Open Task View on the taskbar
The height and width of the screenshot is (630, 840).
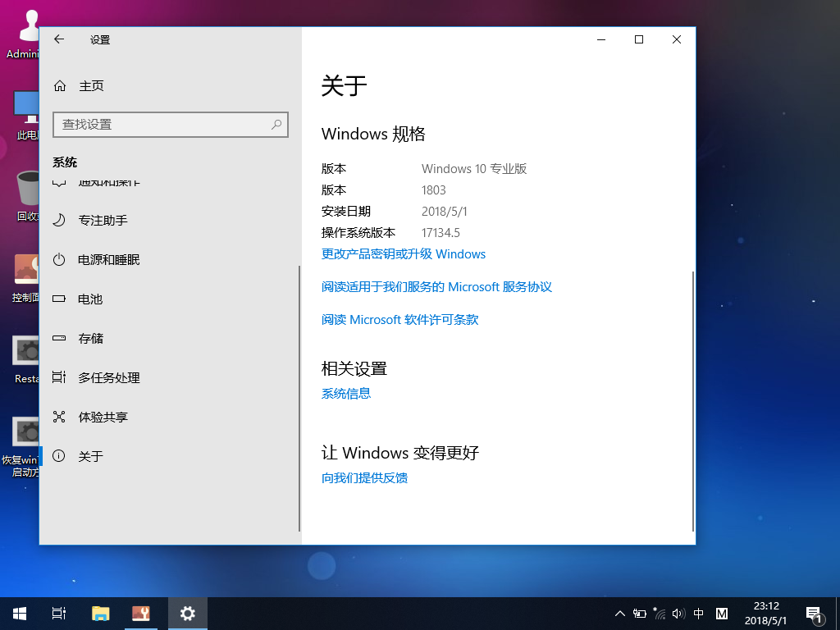(59, 614)
